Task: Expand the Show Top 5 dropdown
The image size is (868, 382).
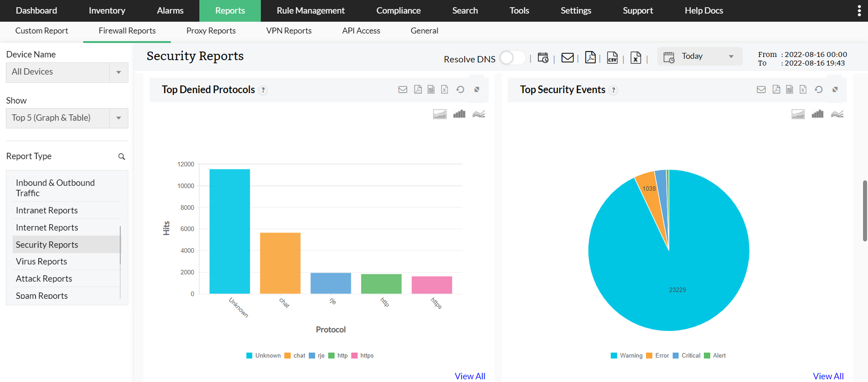Action: [x=67, y=118]
